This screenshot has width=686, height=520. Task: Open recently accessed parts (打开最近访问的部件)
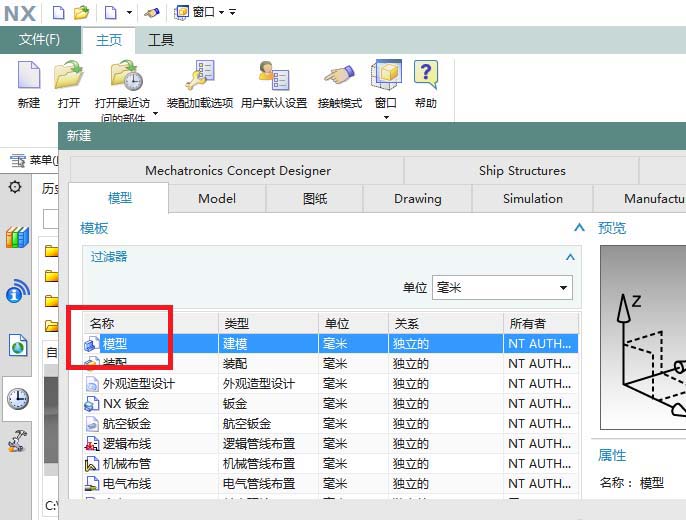(x=126, y=75)
